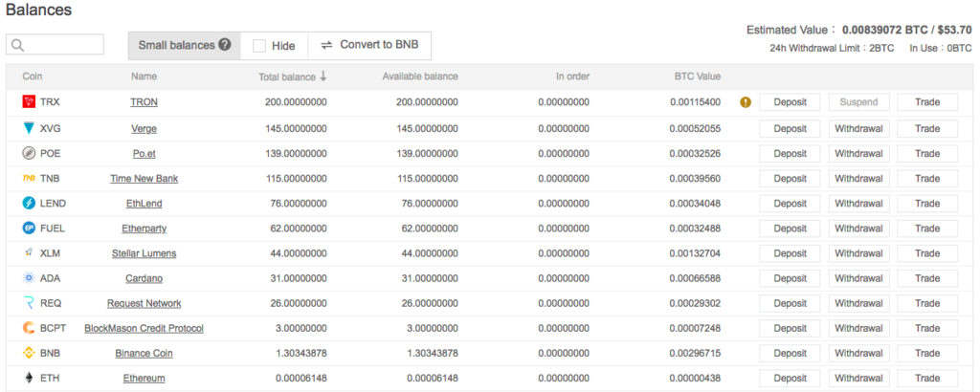
Task: Click Trade for FUEL row
Action: [927, 229]
